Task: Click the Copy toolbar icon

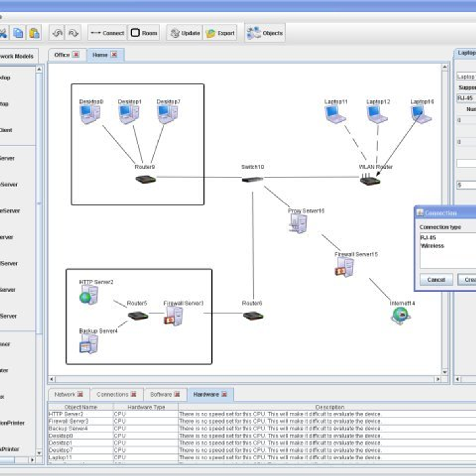Action: click(18, 33)
